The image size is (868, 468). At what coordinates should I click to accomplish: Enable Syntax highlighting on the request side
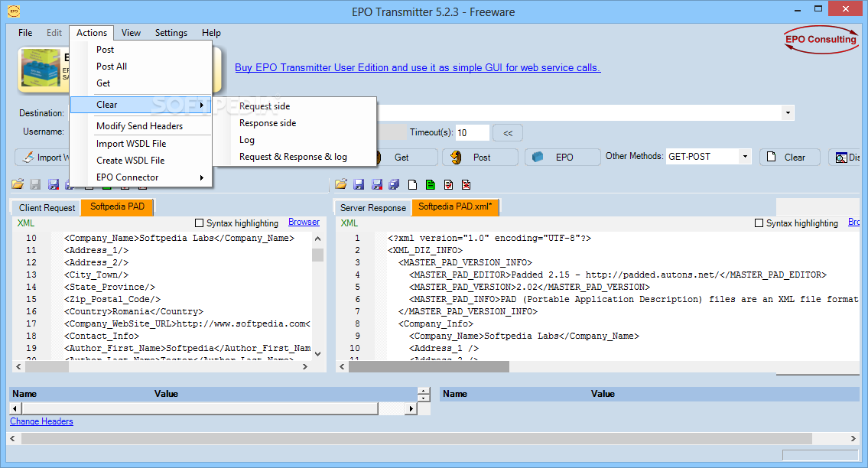tap(200, 223)
